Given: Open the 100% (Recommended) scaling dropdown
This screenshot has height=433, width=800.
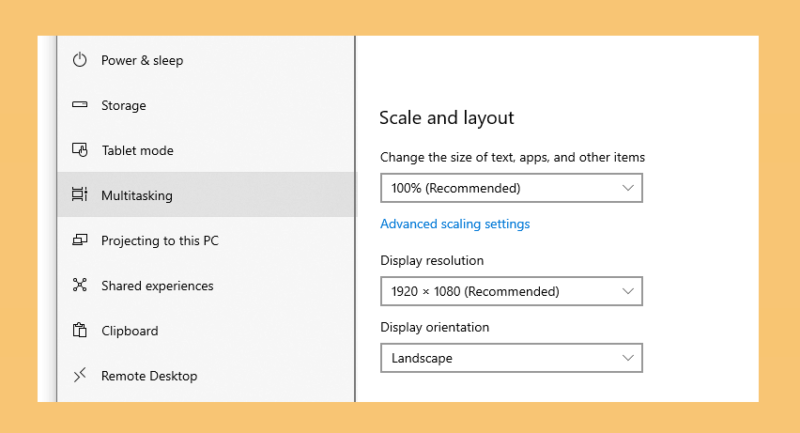Looking at the screenshot, I should (511, 188).
